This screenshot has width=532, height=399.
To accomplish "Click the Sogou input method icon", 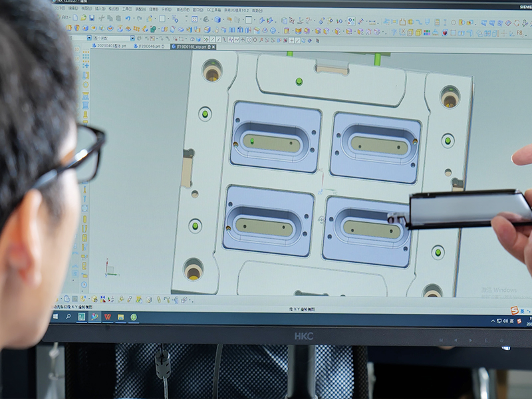I will click(x=513, y=311).
